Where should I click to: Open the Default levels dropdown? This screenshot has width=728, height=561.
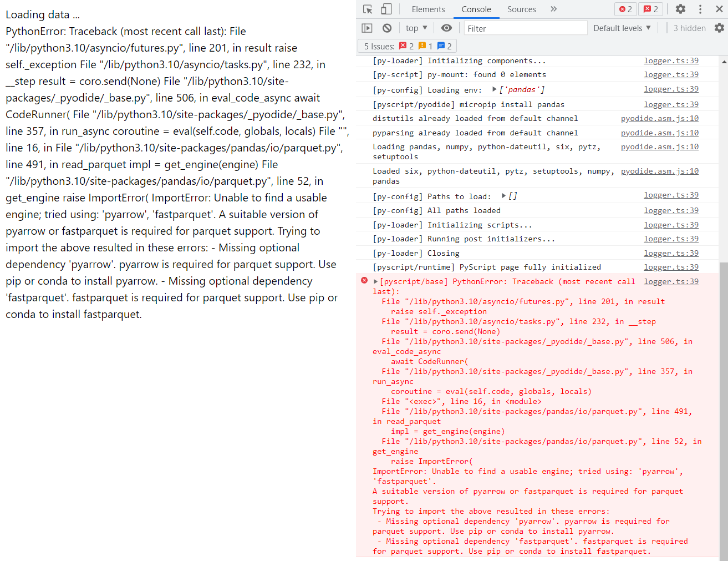click(x=622, y=28)
